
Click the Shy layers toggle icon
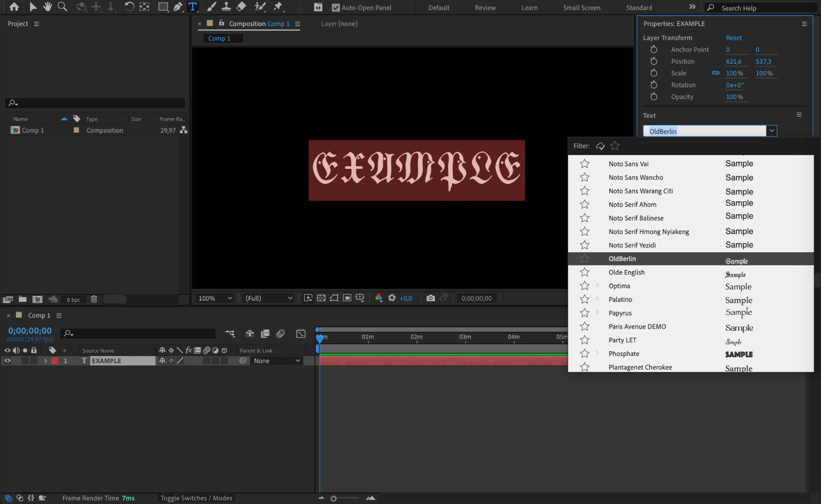(x=248, y=334)
